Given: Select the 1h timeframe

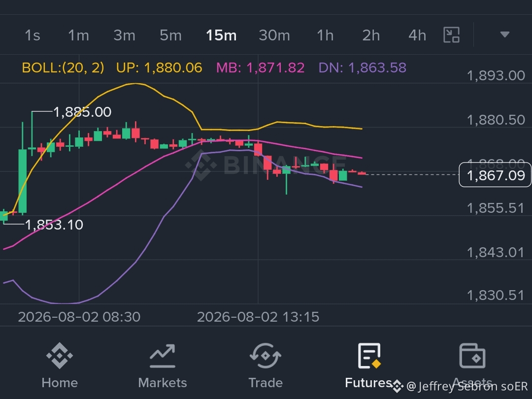Looking at the screenshot, I should pos(325,35).
